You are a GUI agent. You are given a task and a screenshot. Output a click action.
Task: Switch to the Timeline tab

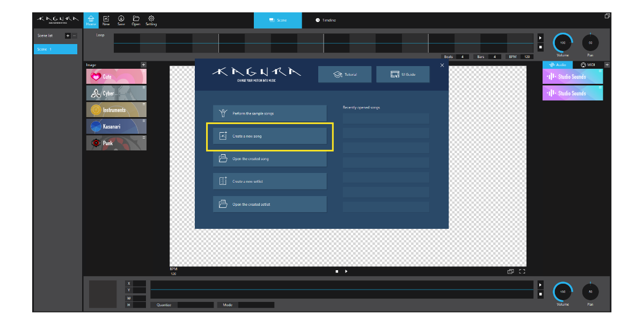click(x=326, y=20)
